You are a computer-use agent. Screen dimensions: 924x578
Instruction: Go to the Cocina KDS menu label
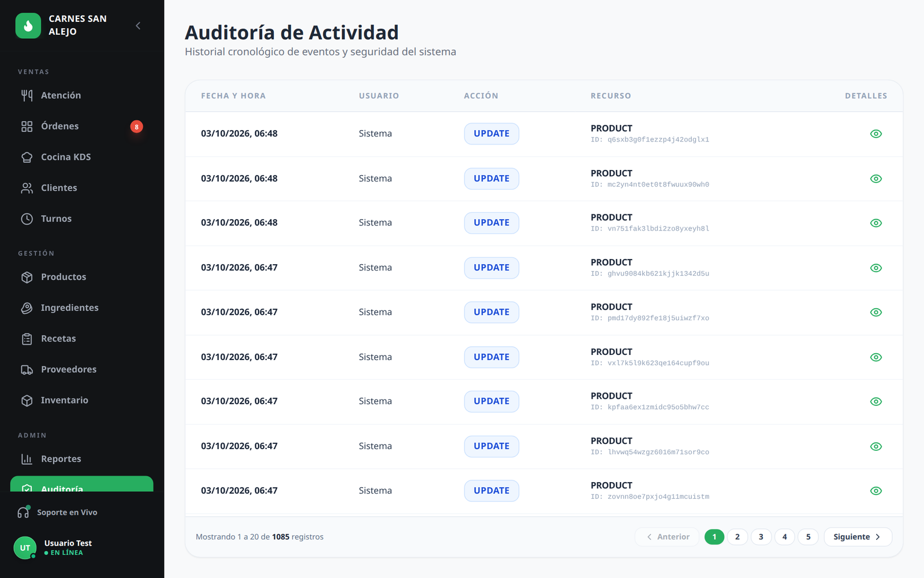coord(66,157)
